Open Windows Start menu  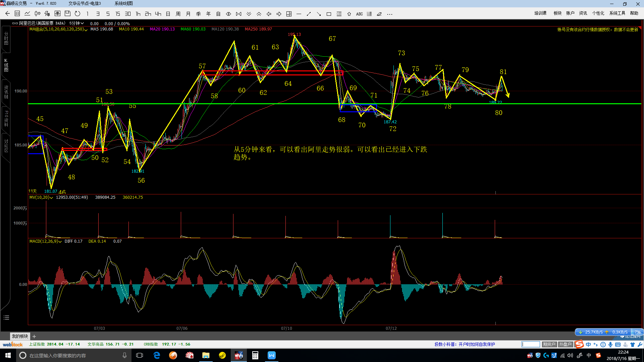pos(8,355)
